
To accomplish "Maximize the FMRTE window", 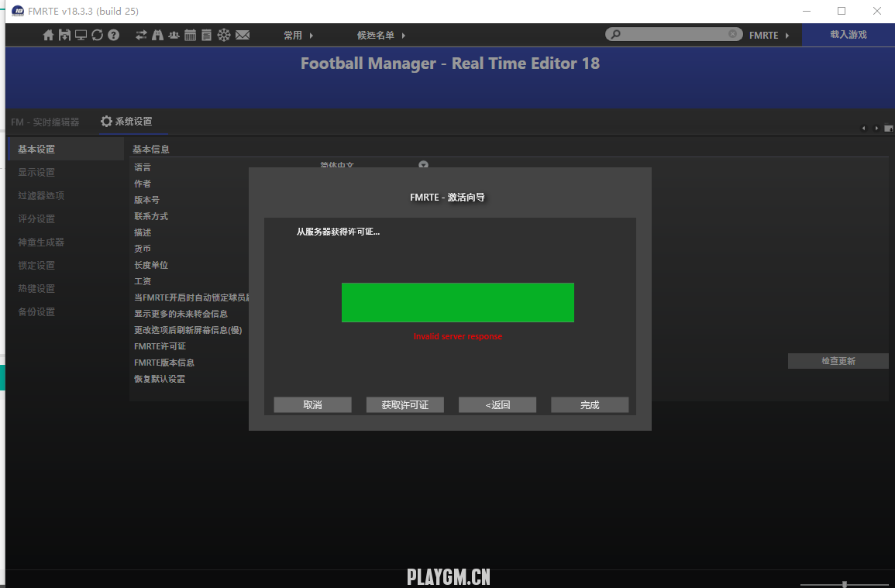I will pyautogui.click(x=842, y=11).
